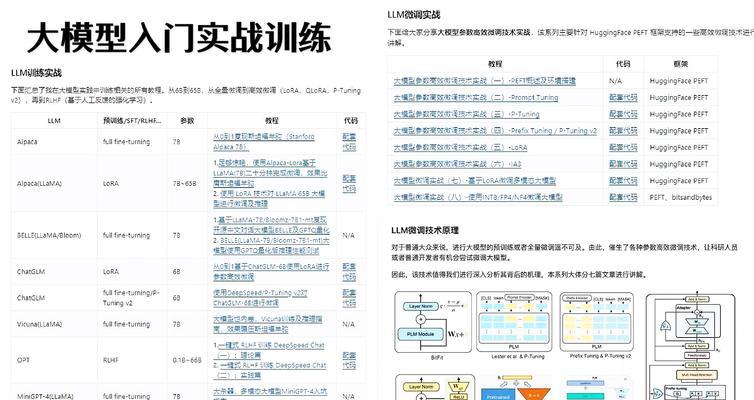
Task: Click the 7B~65B parameter cell
Action: [185, 184]
